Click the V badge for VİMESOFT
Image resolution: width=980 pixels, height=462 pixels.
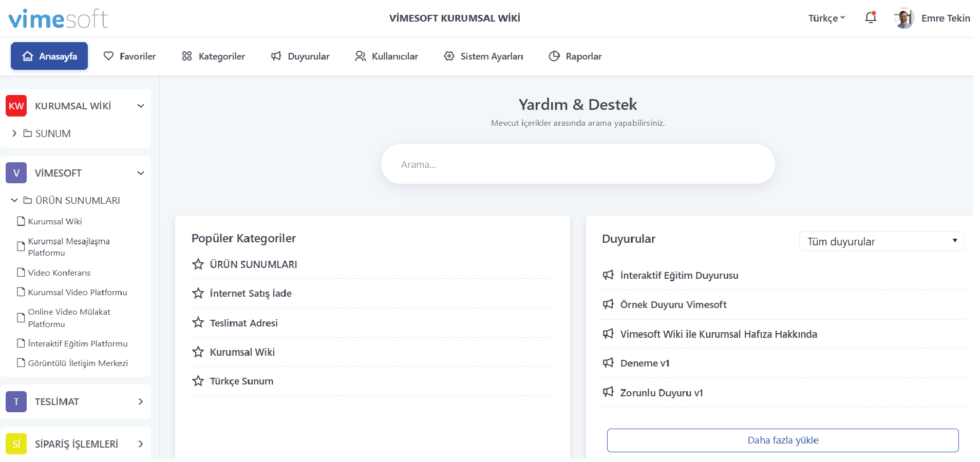(x=16, y=173)
